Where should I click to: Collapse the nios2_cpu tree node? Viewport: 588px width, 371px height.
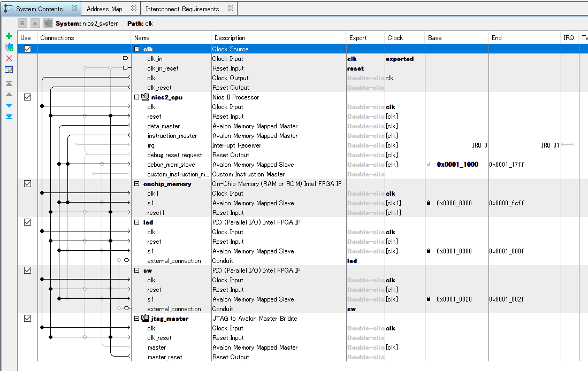coord(137,97)
